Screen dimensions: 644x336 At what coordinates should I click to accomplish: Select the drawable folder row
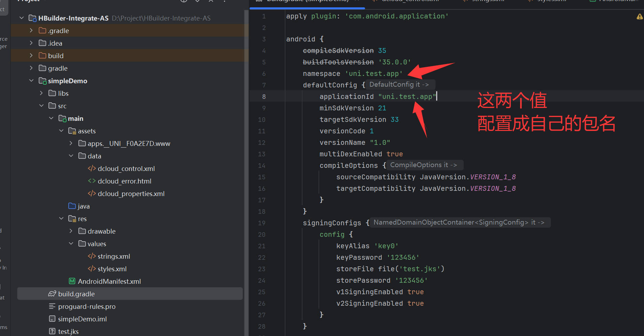coord(129,231)
